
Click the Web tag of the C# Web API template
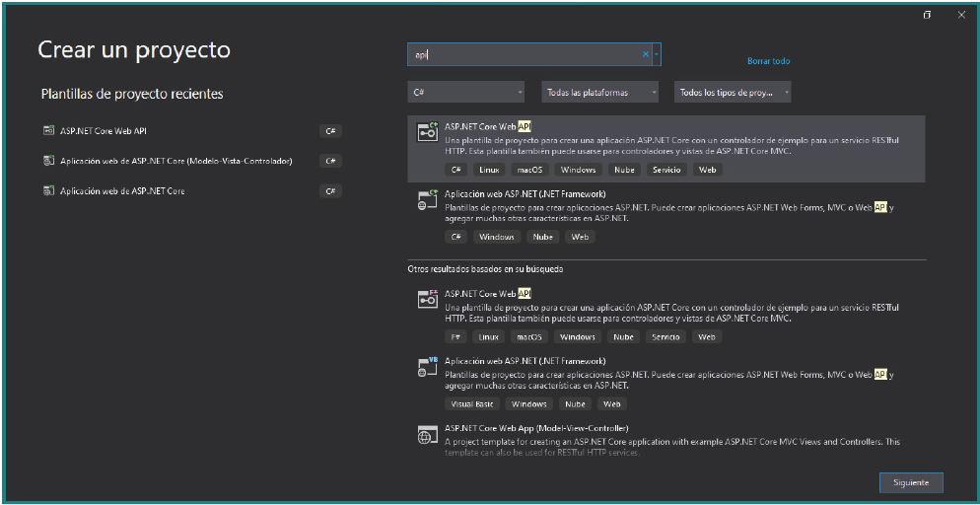708,170
